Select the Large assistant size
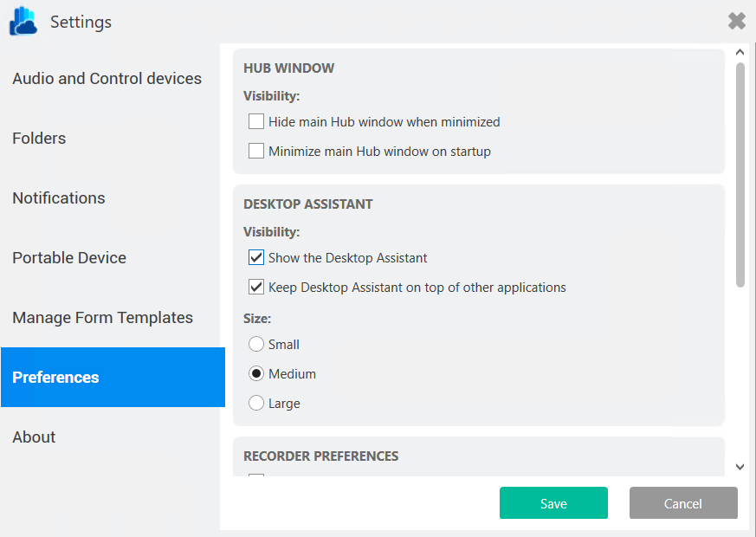Screen dimensions: 756x537 255,403
